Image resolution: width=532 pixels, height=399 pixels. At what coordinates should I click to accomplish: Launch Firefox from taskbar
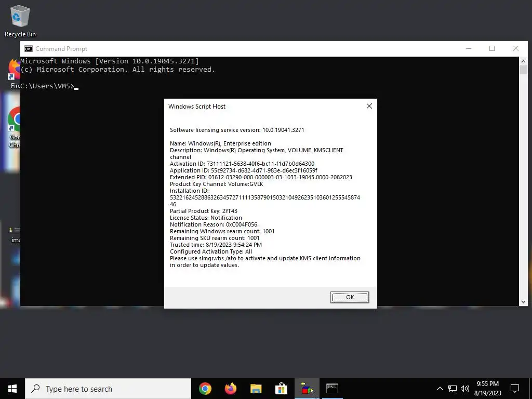pyautogui.click(x=231, y=389)
